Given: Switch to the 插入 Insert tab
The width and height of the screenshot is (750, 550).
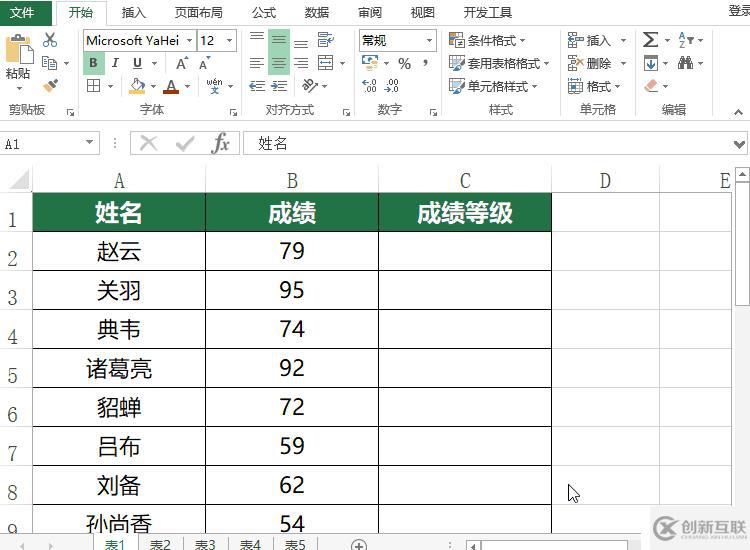Looking at the screenshot, I should click(133, 12).
